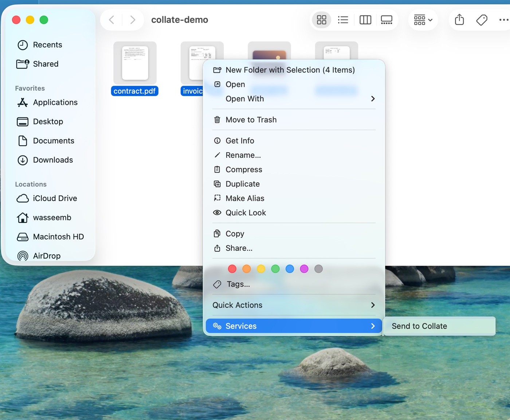Expand the Services submenu
Screen dimensions: 510x420
tap(294, 326)
